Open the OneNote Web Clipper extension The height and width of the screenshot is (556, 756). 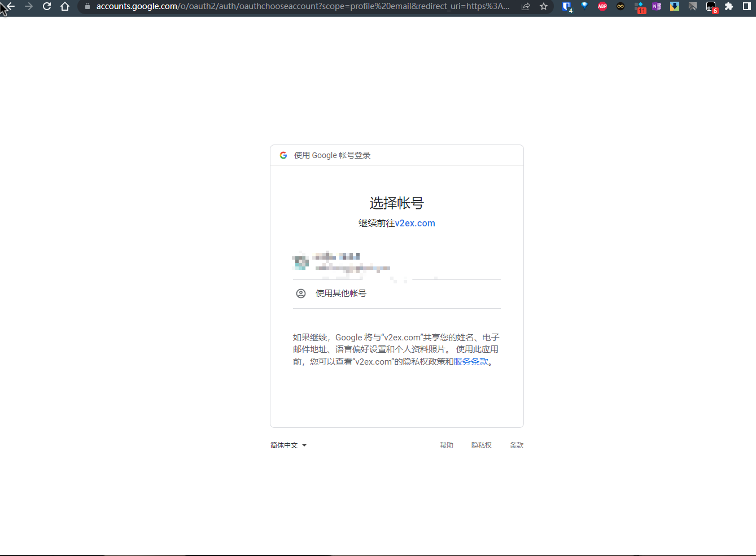pos(656,6)
